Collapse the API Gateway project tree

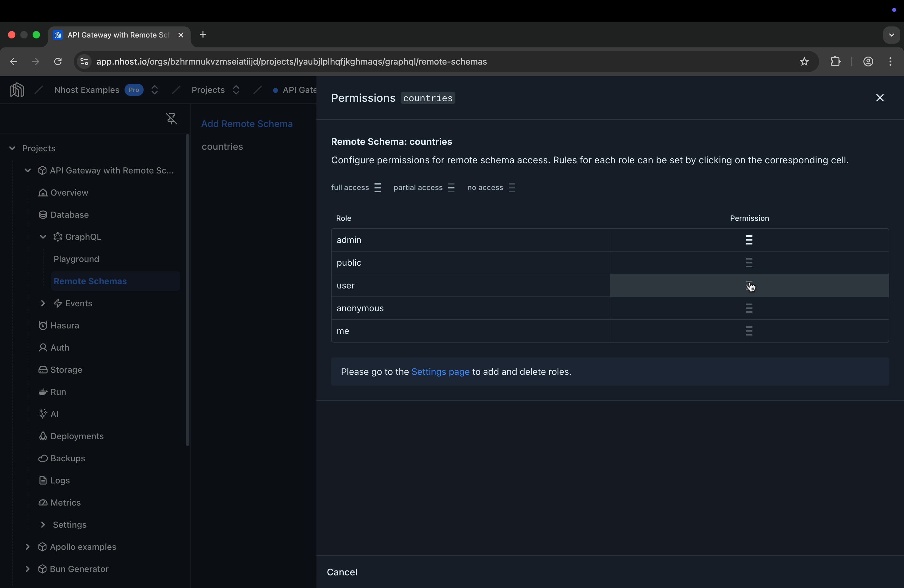[x=27, y=171]
